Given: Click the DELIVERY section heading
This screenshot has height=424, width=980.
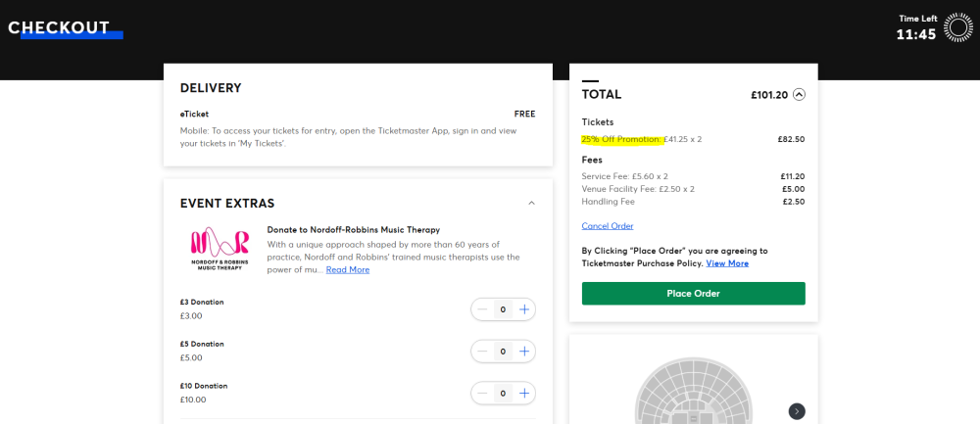Looking at the screenshot, I should click(211, 88).
